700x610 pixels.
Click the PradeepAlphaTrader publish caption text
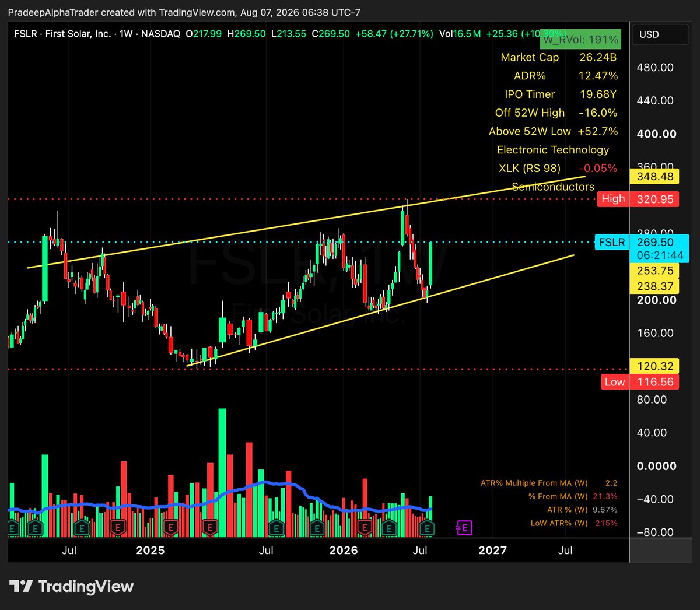pos(184,12)
